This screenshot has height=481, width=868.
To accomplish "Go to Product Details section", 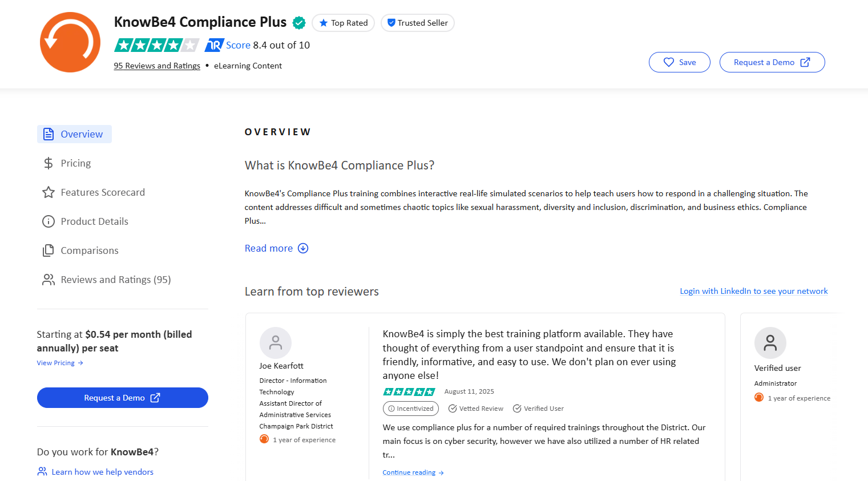I will point(85,221).
